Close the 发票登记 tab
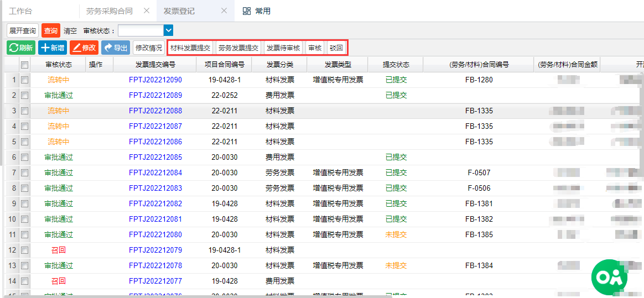The width and height of the screenshot is (644, 298). pyautogui.click(x=224, y=11)
